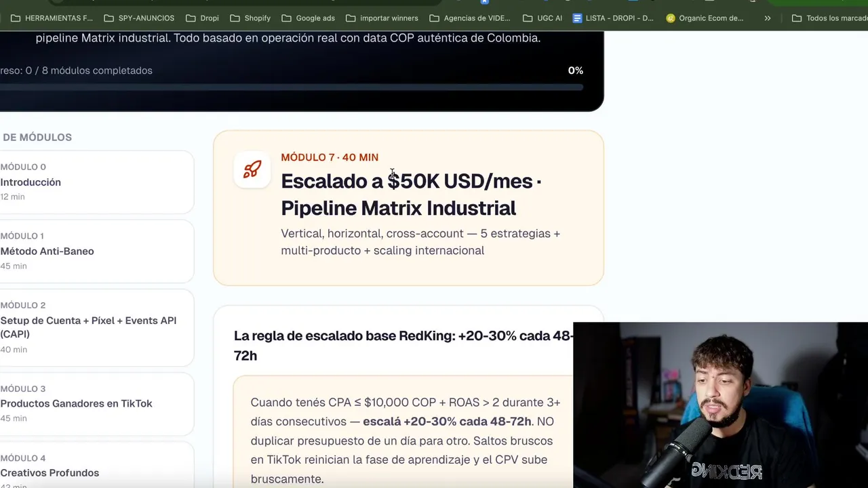Screen dimensions: 868x488
Task: Click the 'DE MÓDULOS' sidebar heading
Action: [x=37, y=137]
